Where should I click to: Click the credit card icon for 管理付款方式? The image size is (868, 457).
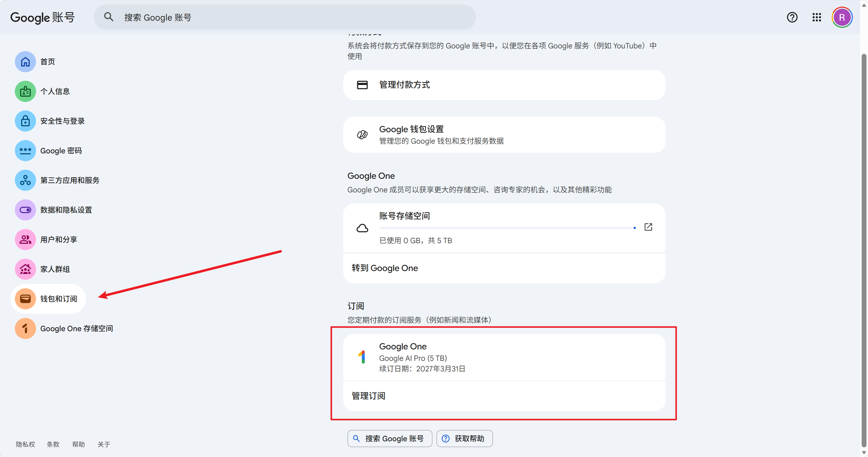pos(362,85)
